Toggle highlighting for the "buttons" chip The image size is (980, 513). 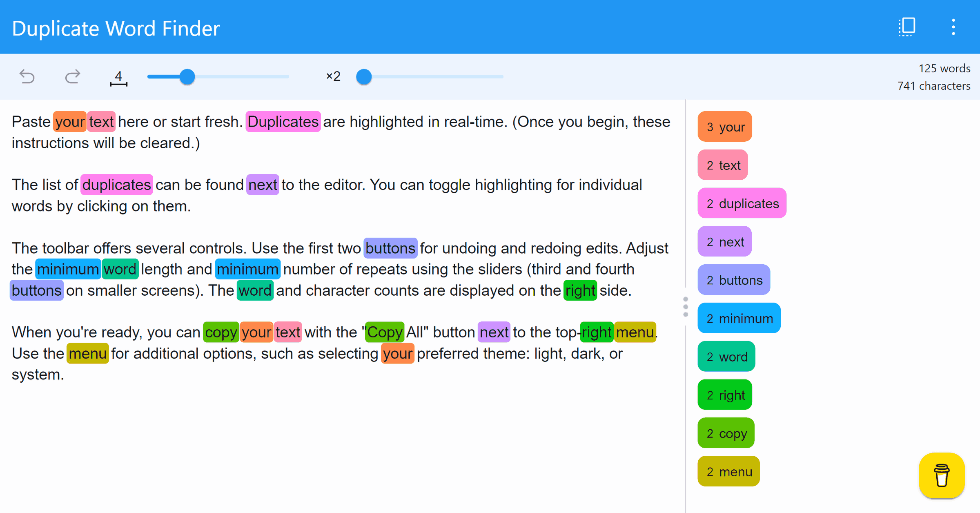734,280
